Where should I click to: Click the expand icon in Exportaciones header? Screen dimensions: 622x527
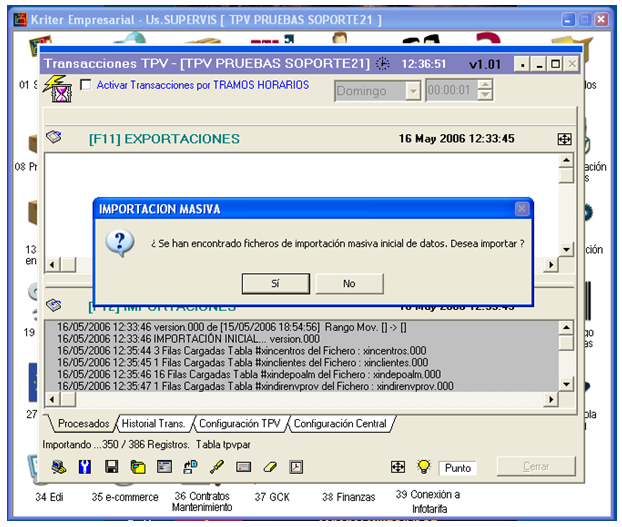[564, 139]
